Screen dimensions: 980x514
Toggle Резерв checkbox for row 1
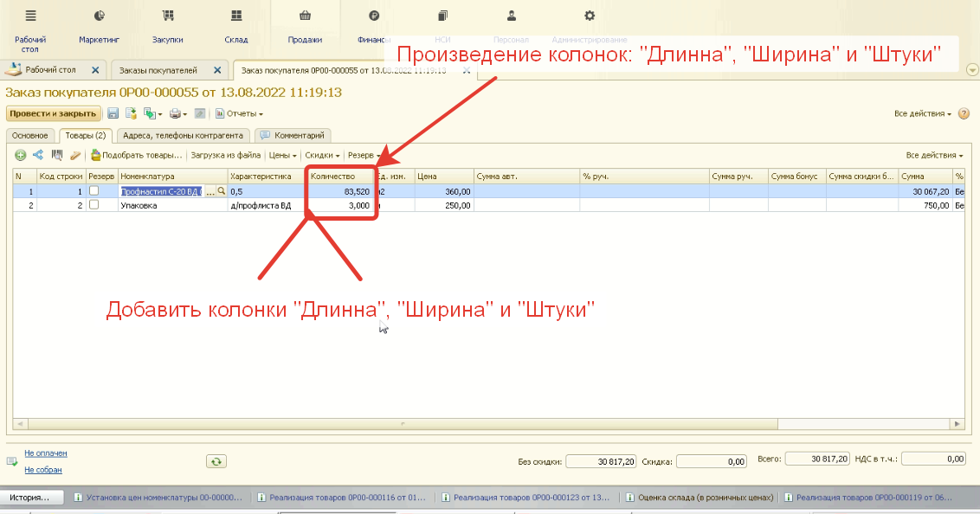(94, 191)
